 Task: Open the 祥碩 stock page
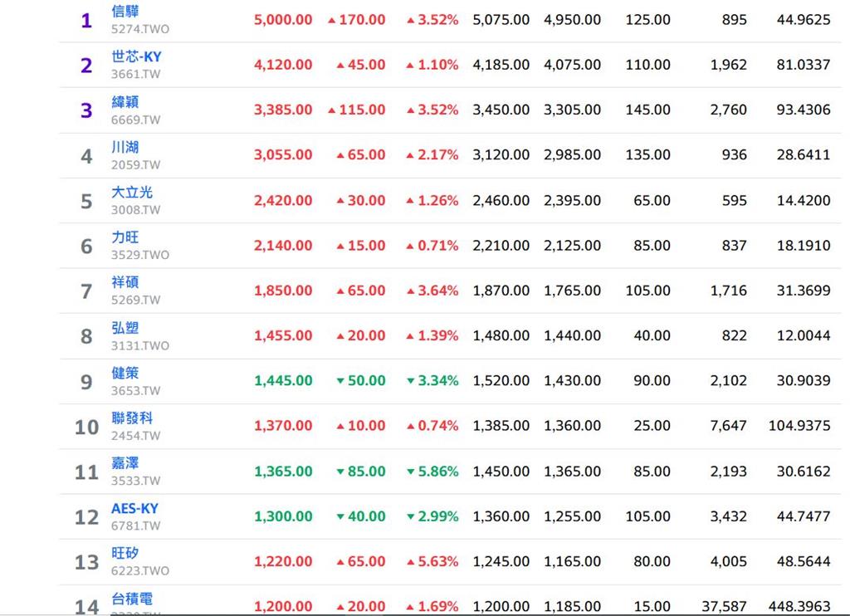pyautogui.click(x=125, y=282)
